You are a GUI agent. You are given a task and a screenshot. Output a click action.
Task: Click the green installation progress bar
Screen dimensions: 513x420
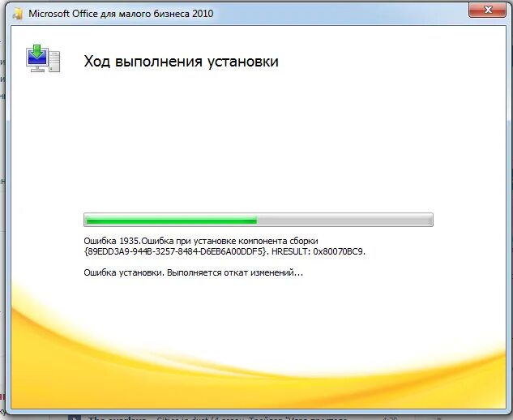coord(259,220)
